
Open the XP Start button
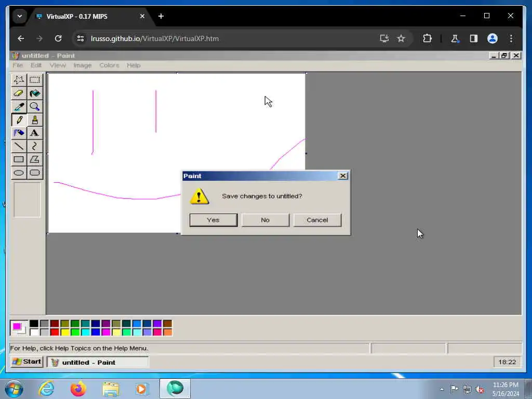[x=27, y=362]
